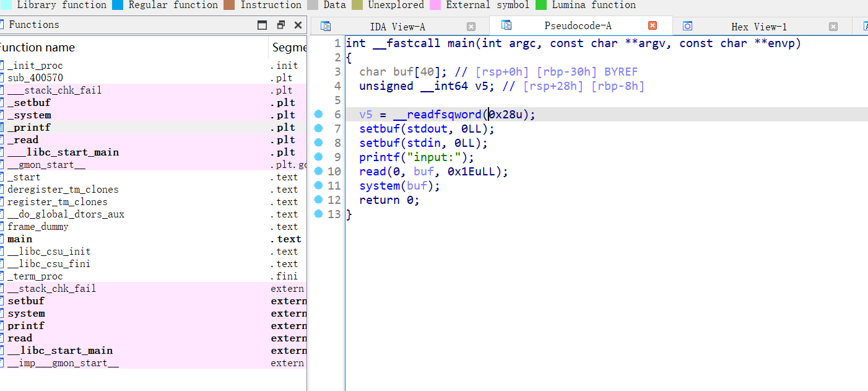
Task: Select sub_400570 in the Functions list
Action: [154, 78]
